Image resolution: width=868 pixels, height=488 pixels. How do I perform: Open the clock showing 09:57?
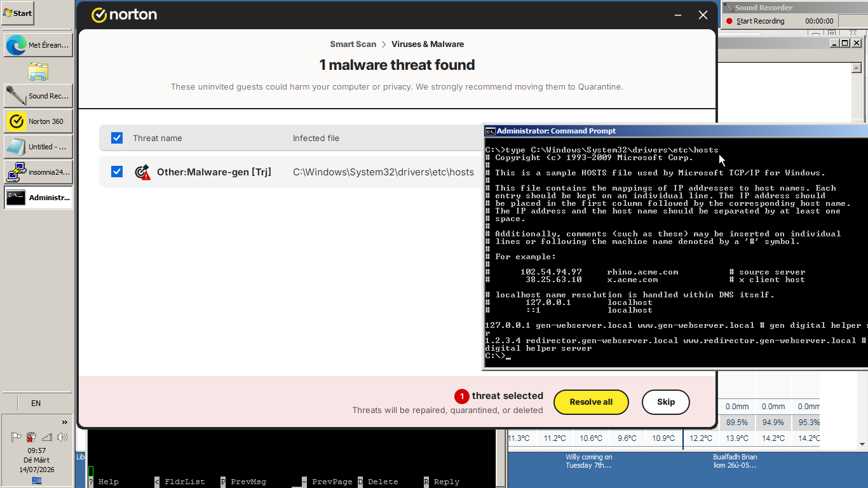(x=37, y=451)
